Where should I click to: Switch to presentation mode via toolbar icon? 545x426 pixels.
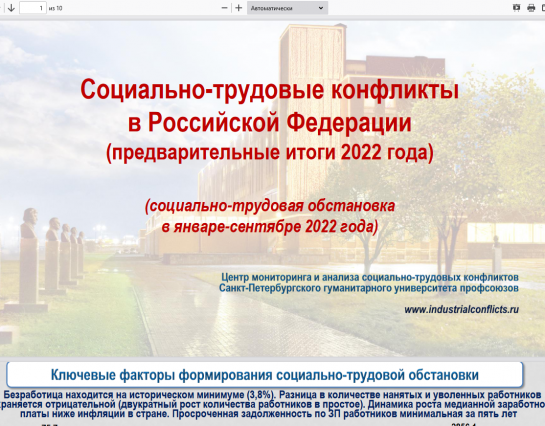516,8
